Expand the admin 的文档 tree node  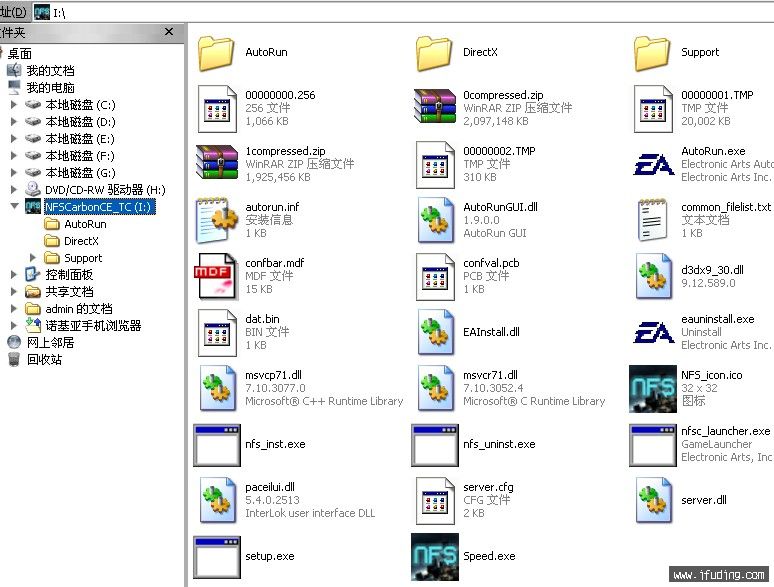click(14, 309)
